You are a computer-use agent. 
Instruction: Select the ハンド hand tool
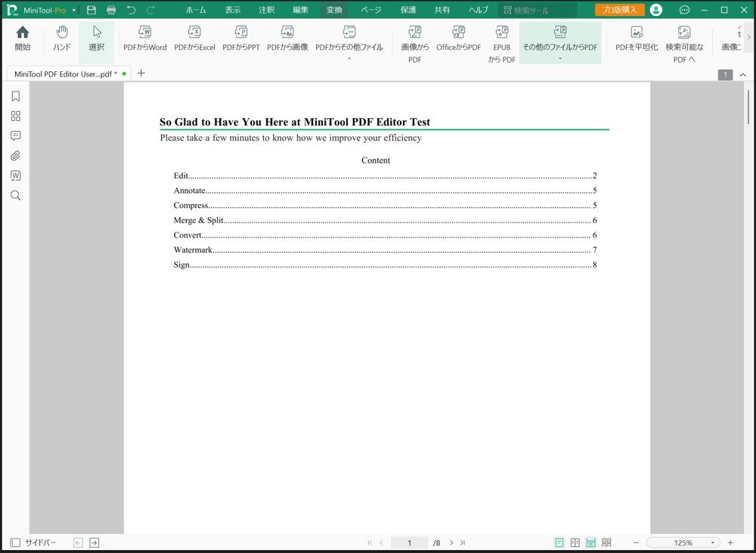click(62, 39)
